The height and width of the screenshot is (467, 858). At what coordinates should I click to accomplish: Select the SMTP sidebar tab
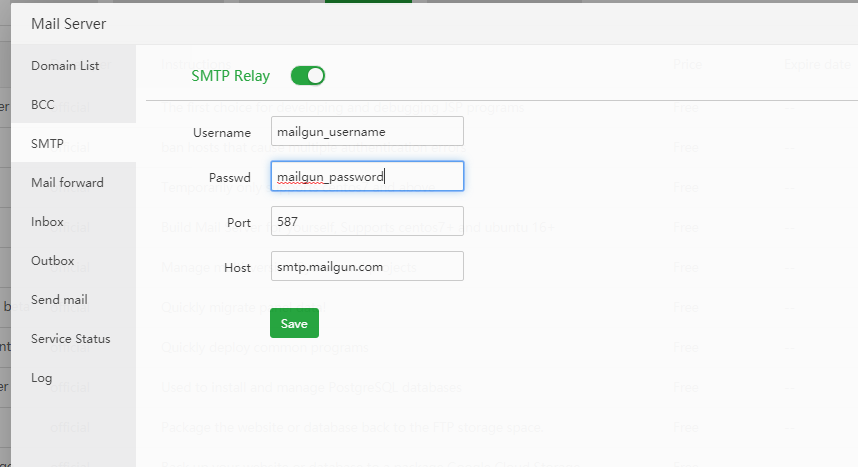(x=47, y=144)
